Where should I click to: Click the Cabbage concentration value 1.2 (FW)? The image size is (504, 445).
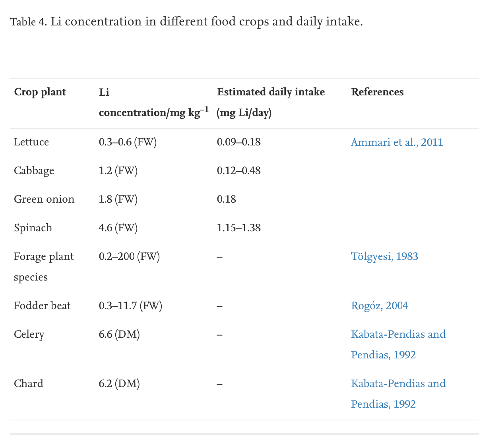click(x=118, y=171)
